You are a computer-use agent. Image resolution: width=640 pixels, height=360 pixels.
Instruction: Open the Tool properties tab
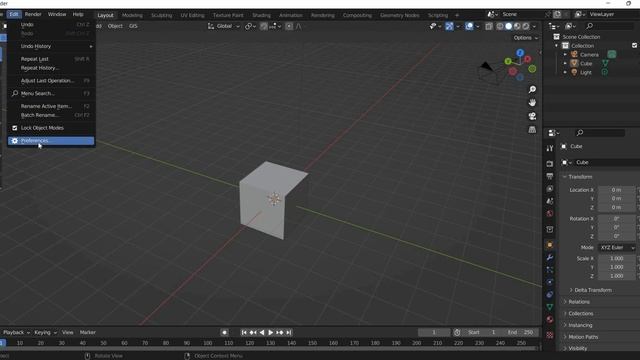[x=550, y=148]
